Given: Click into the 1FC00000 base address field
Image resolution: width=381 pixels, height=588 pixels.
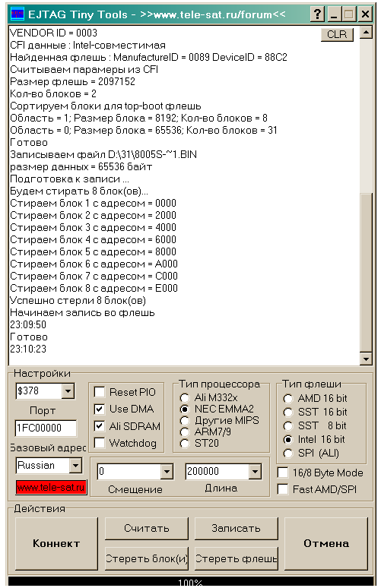Looking at the screenshot, I should pyautogui.click(x=46, y=428).
